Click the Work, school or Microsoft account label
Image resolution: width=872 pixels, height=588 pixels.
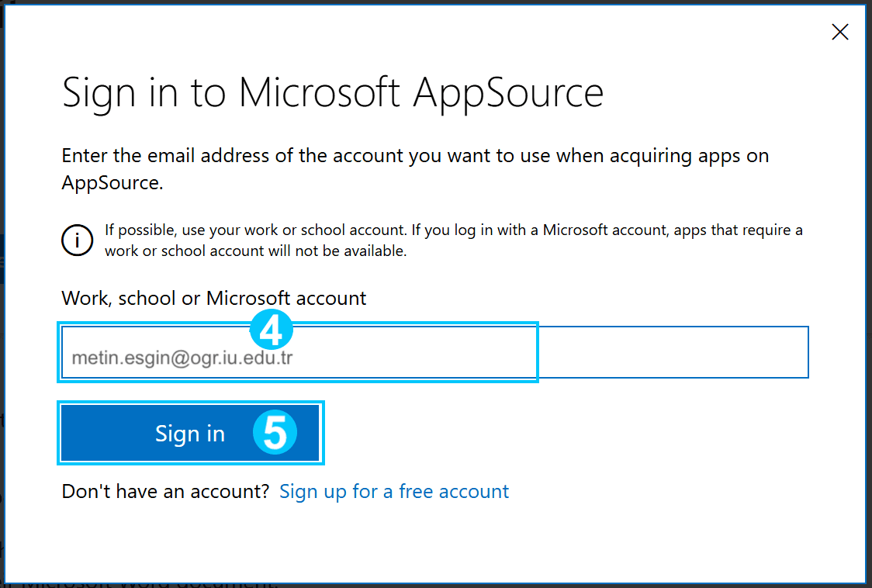pos(213,298)
